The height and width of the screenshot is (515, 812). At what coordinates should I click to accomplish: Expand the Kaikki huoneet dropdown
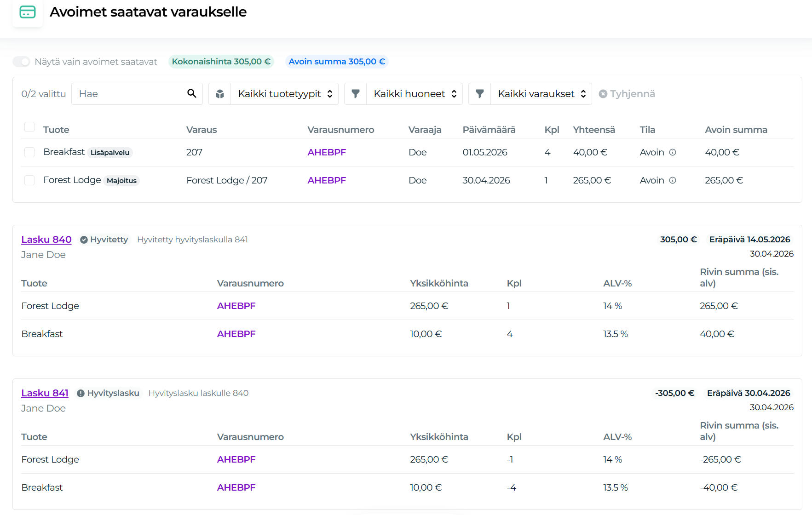pyautogui.click(x=415, y=94)
